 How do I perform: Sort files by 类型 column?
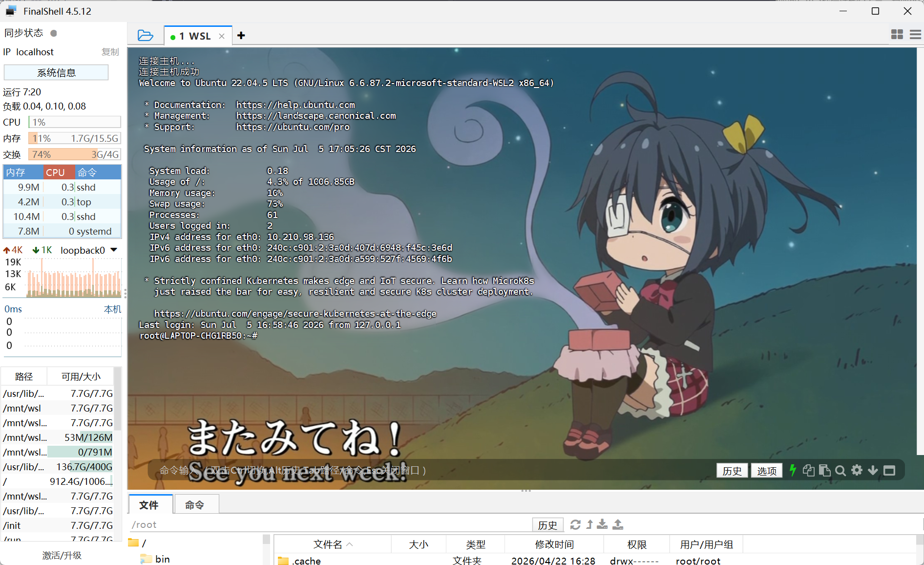click(475, 544)
